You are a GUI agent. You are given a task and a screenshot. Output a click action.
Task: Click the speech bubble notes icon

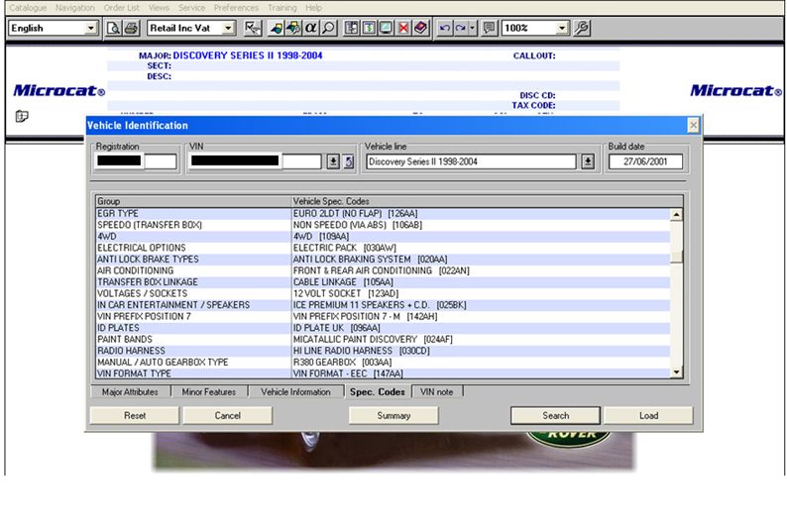tap(489, 28)
